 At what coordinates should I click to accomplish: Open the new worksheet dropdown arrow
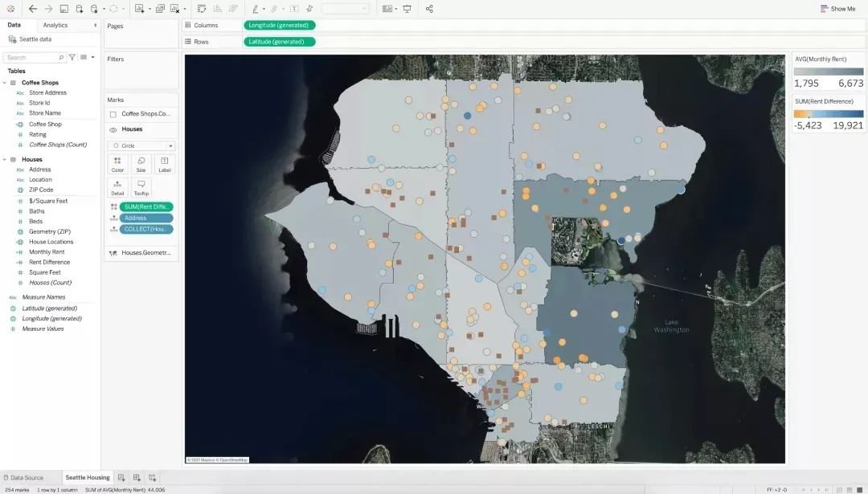pos(149,9)
